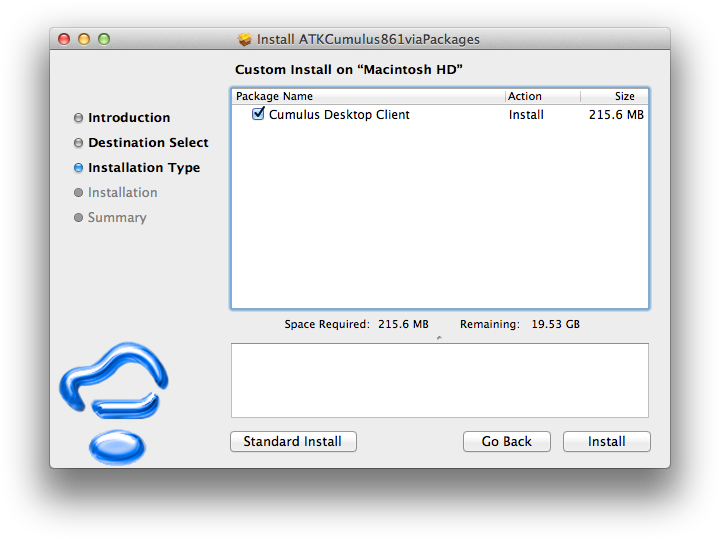Close the installer window with the red button
The width and height of the screenshot is (719, 539).
pyautogui.click(x=64, y=39)
